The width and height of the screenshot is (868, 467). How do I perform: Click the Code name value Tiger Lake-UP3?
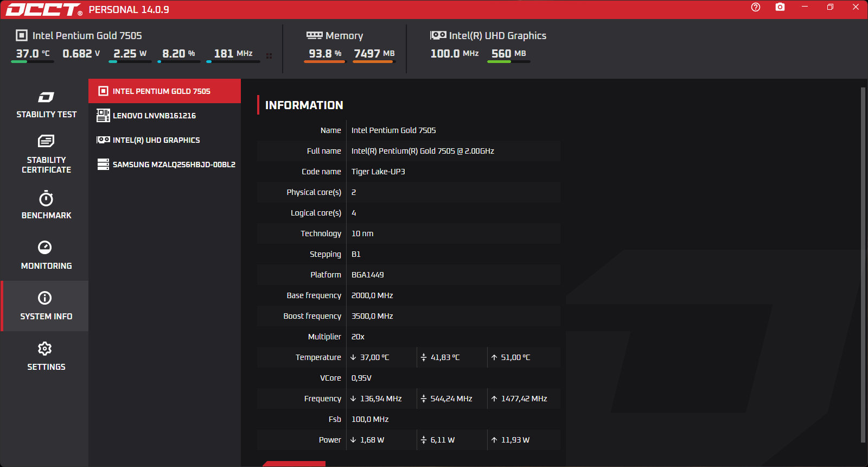(378, 172)
